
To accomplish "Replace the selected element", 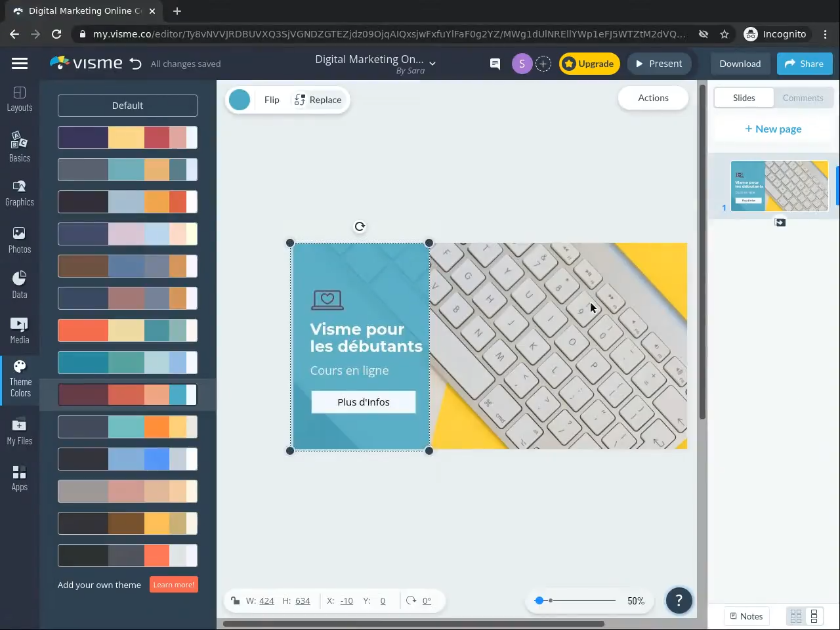I will pos(318,100).
